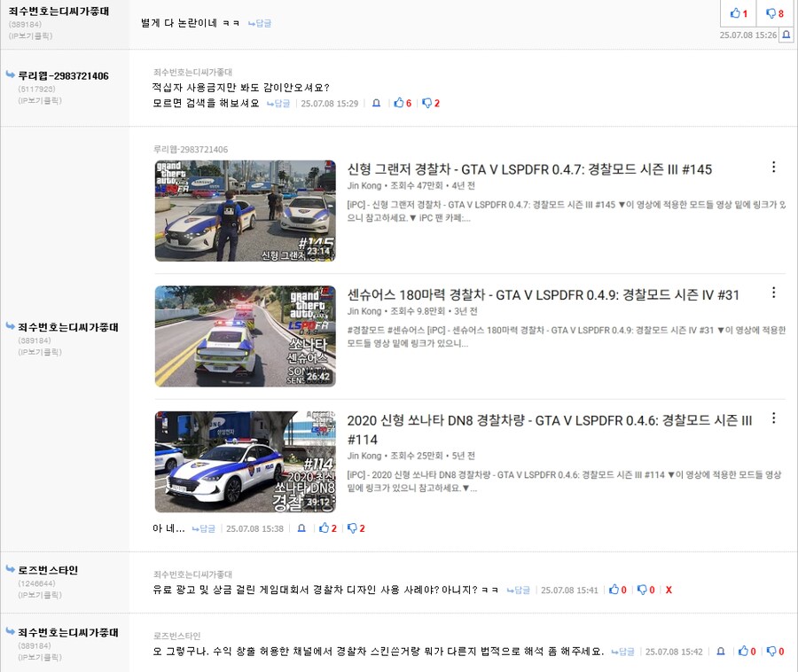Click 답글 on 로즈번스타인's comment

(519, 590)
